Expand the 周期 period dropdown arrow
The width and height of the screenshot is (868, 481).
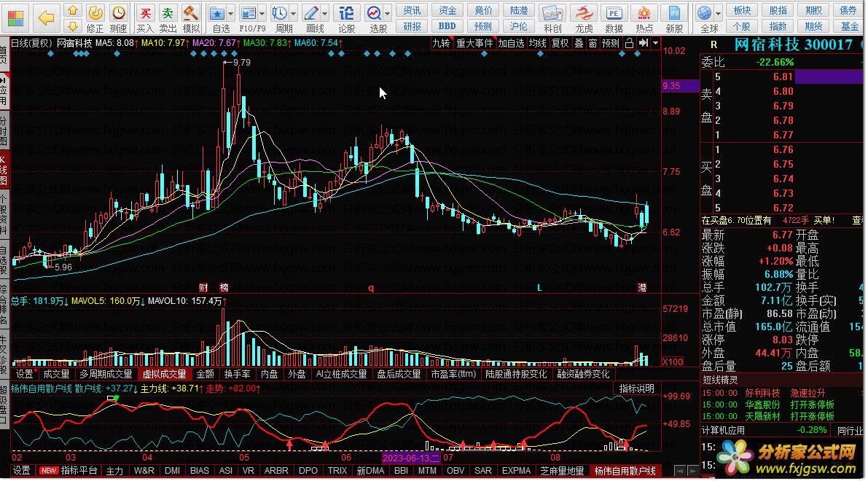(294, 13)
